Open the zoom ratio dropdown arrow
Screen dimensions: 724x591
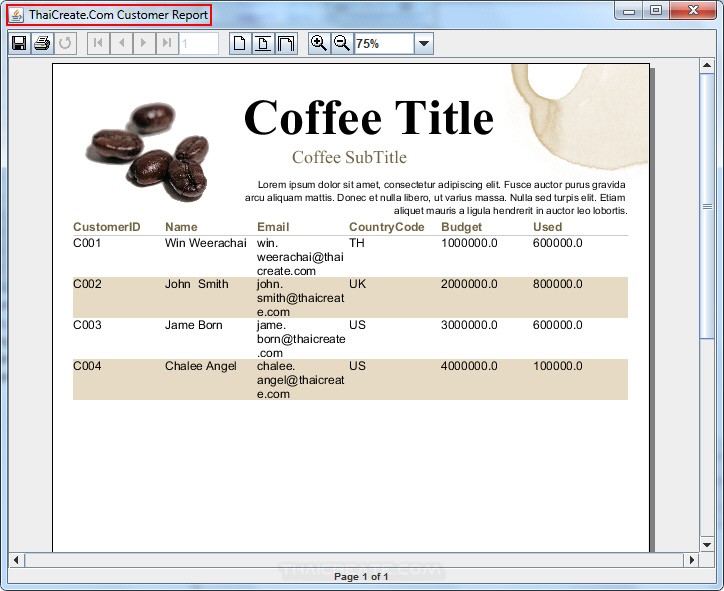click(x=423, y=44)
